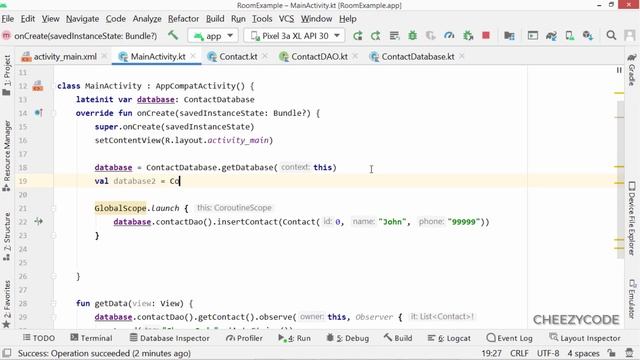Close the MainActivity.kt tab
The image size is (640, 360).
193,56
